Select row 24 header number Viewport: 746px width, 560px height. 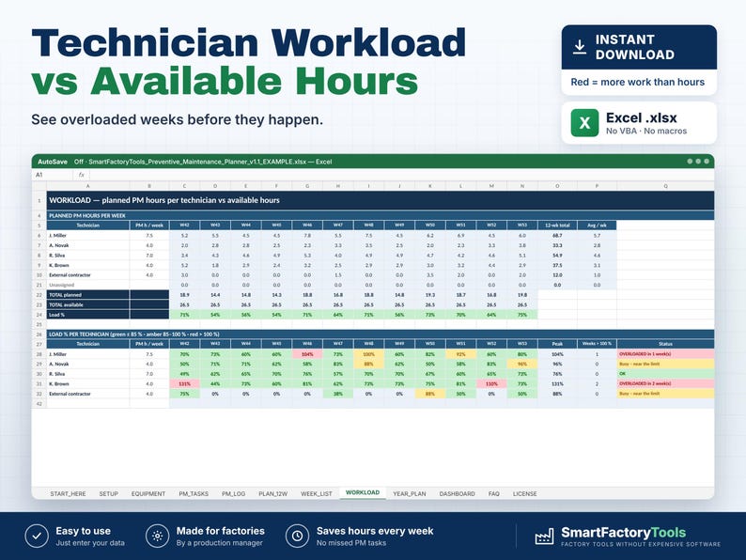point(39,315)
